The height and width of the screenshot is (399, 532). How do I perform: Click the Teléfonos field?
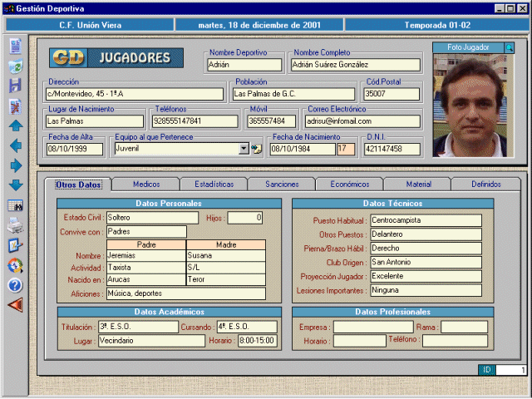pos(195,121)
